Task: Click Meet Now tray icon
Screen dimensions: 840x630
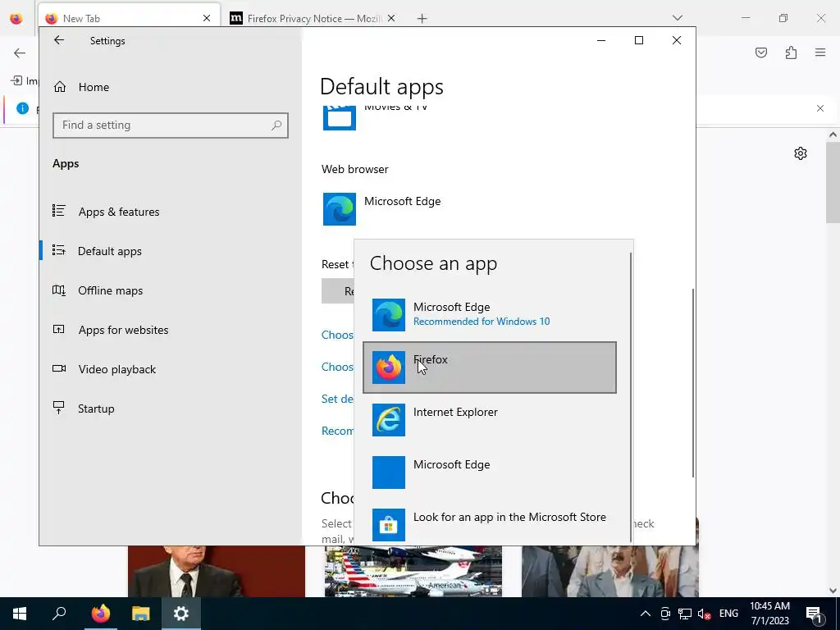Action: (x=665, y=614)
